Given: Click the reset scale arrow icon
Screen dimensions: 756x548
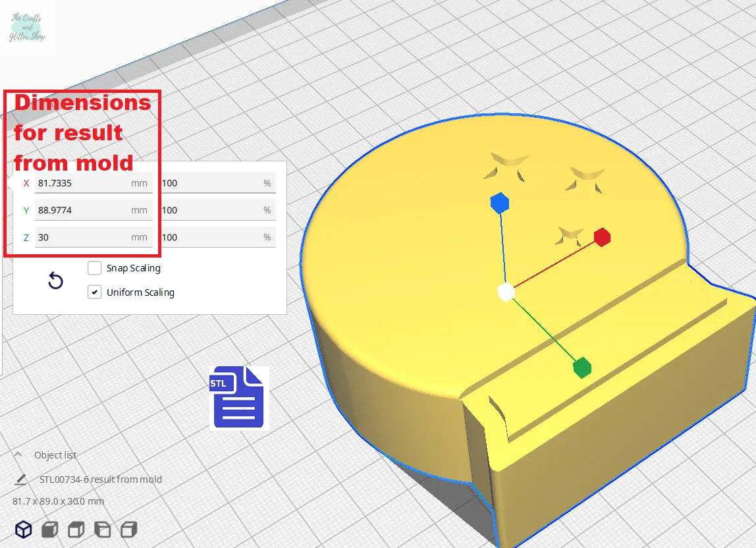Looking at the screenshot, I should (56, 282).
